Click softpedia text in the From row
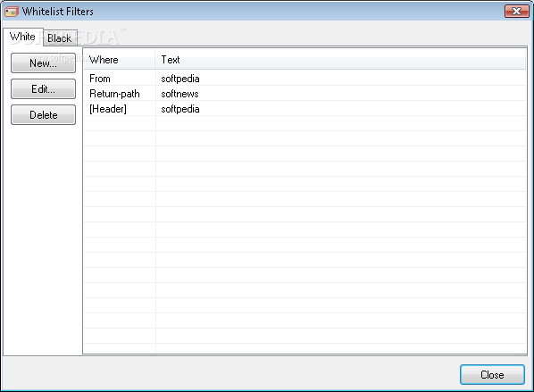Image resolution: width=534 pixels, height=392 pixels. [x=180, y=79]
